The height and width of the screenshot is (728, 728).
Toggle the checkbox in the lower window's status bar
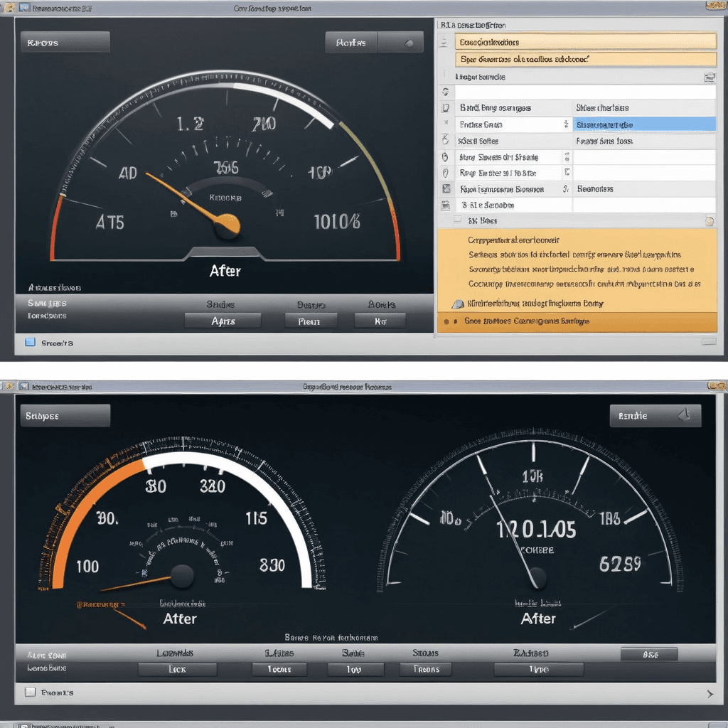tap(30, 692)
